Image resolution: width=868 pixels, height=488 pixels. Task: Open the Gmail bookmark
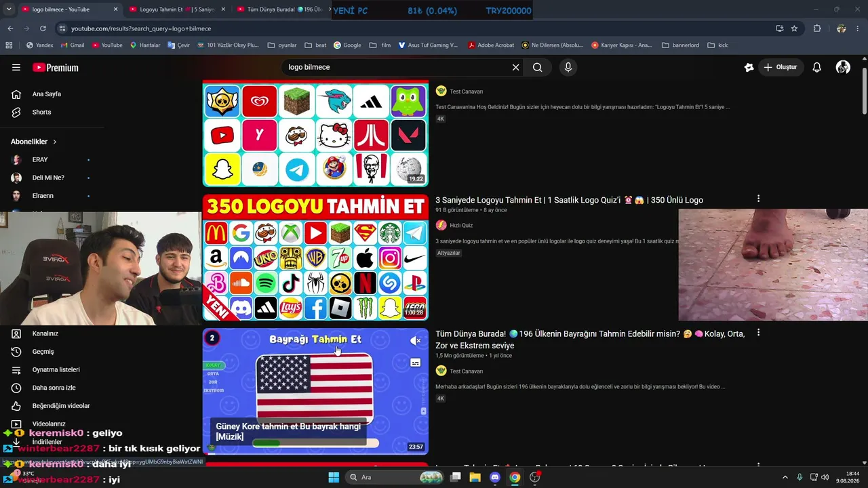(x=72, y=45)
